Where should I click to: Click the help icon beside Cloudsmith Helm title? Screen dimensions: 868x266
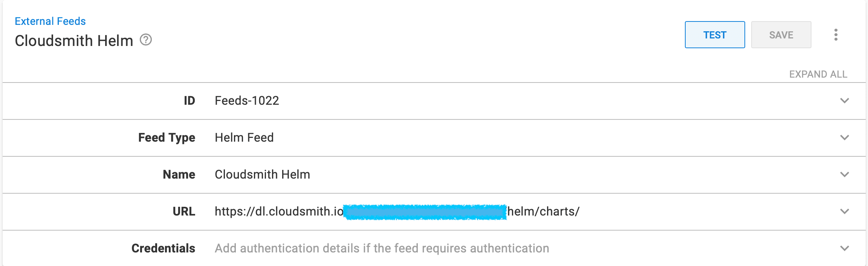point(146,40)
